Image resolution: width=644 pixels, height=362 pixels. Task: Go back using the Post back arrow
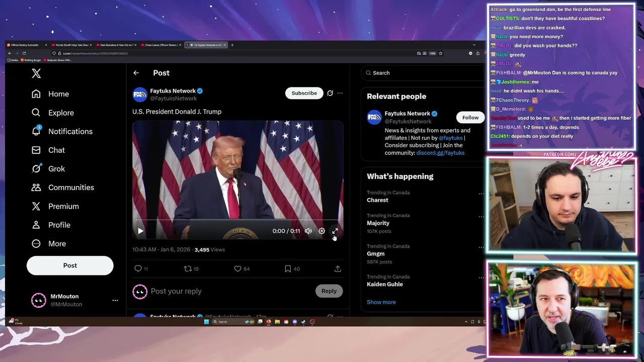click(136, 73)
